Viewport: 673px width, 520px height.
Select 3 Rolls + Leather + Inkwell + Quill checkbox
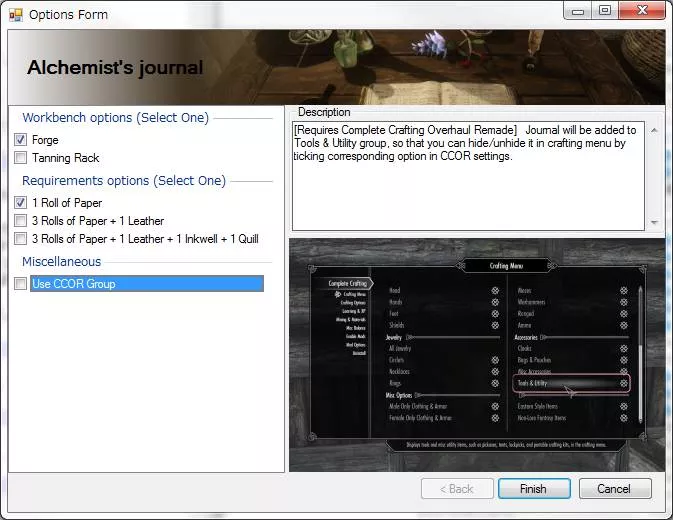(x=20, y=239)
